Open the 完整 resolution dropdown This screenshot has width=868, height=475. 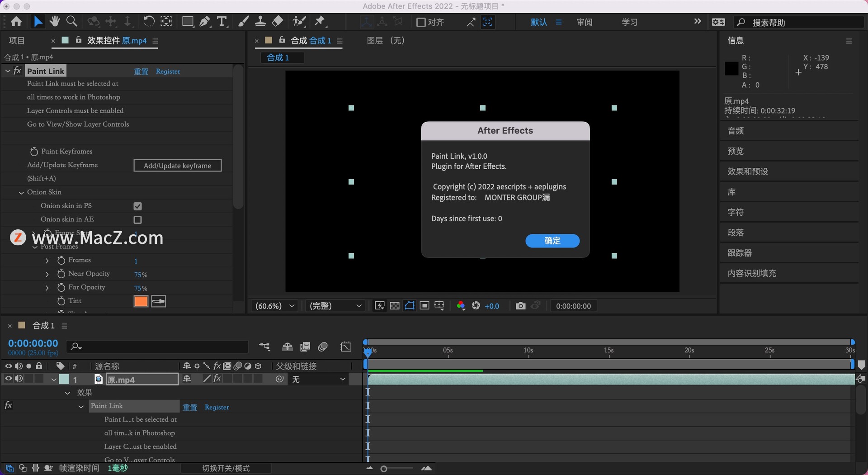point(335,306)
